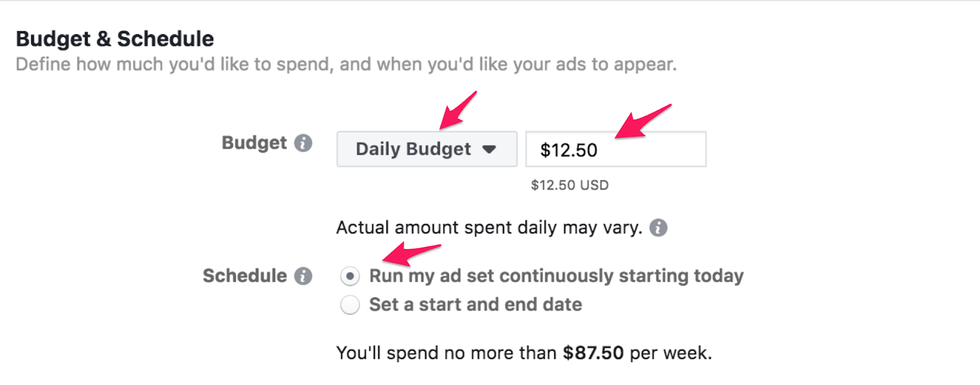Click into the $12.50 budget amount field
This screenshot has height=385, width=980.
pos(616,150)
